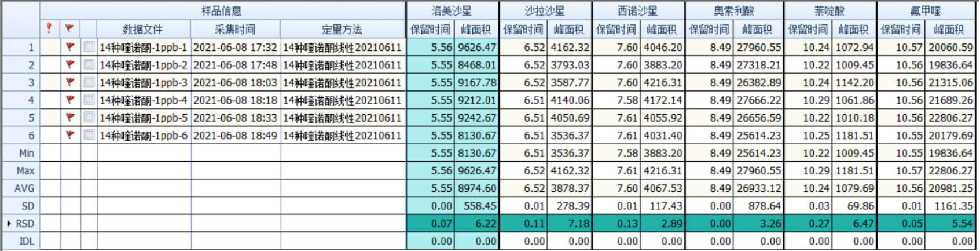Select the 洛美沙星 compound group header
This screenshot has height=251, width=980.
click(x=452, y=10)
